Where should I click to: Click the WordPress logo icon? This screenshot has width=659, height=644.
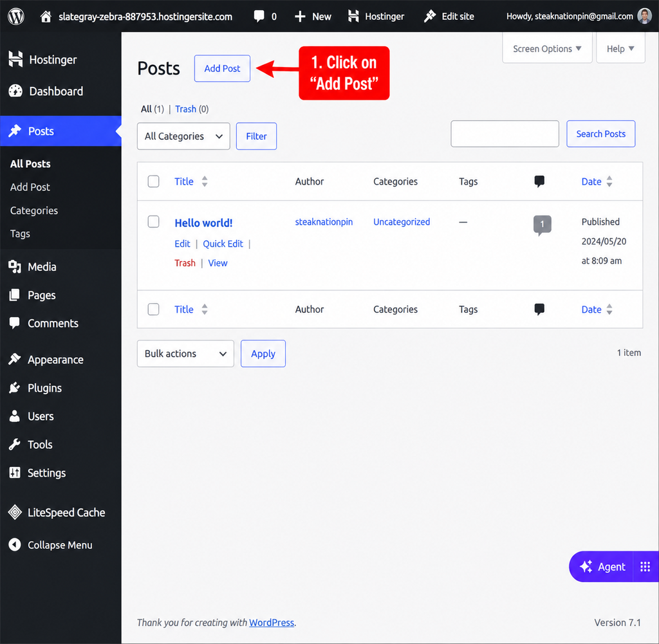coord(16,16)
